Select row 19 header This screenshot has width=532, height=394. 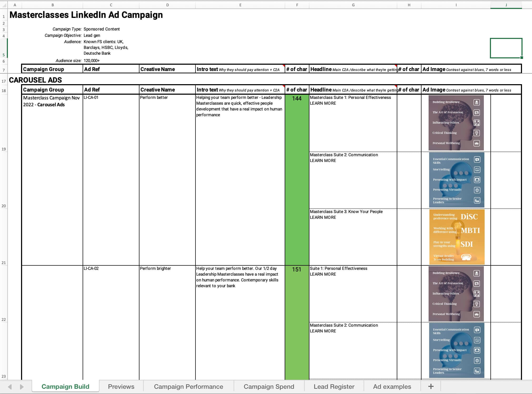4,149
